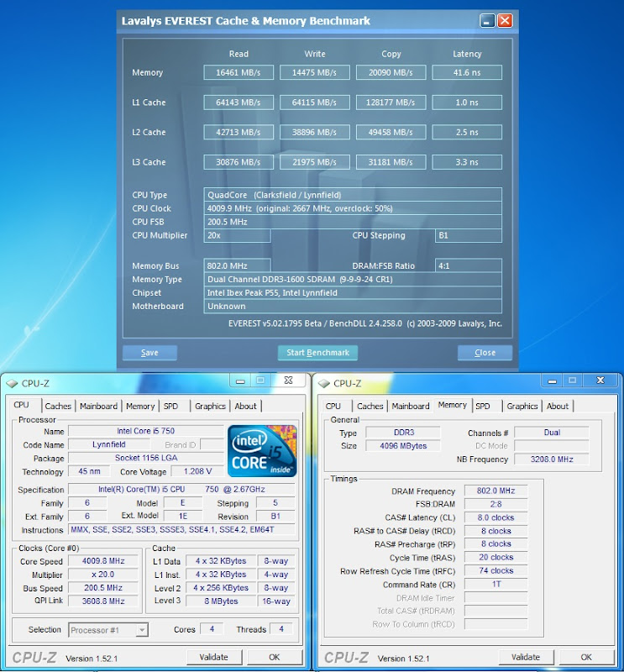Open SPD tab in right CPU-Z
This screenshot has width=624, height=672.
tap(483, 407)
